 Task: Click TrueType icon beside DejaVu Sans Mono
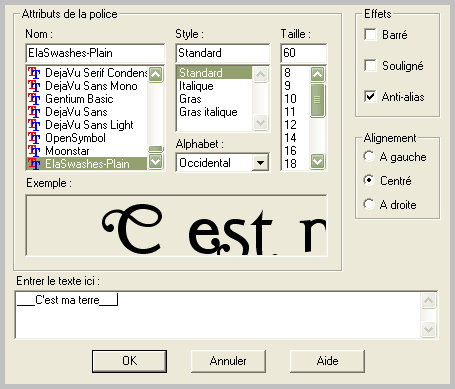coord(34,86)
